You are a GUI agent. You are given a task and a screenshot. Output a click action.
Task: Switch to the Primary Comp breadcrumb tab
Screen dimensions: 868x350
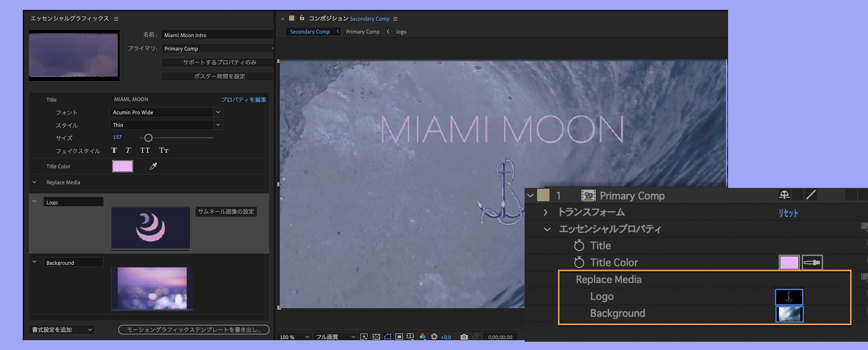[362, 31]
